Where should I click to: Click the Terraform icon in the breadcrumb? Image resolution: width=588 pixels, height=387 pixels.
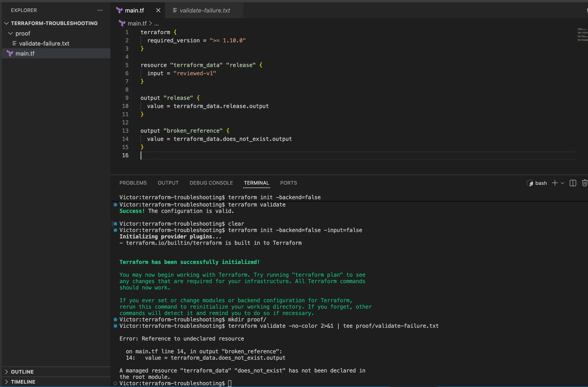122,23
